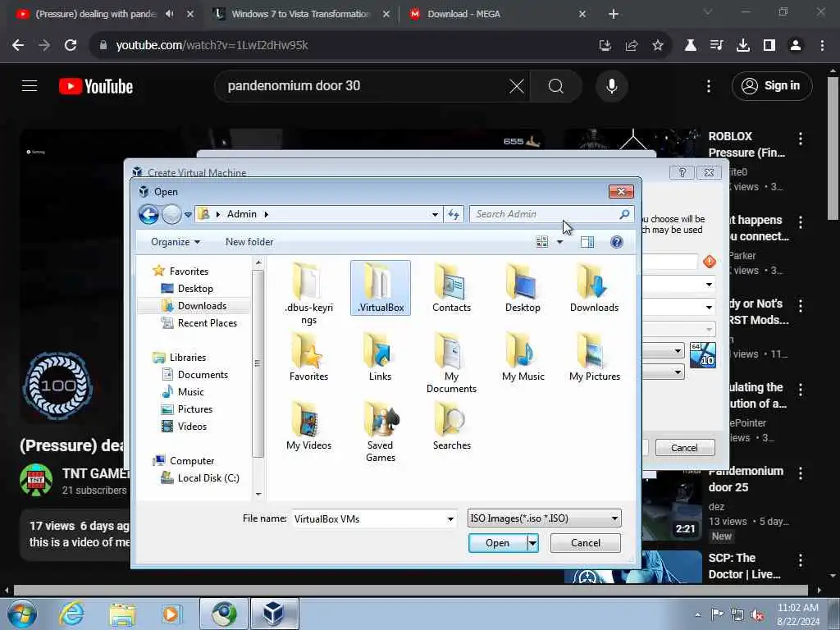Viewport: 840px width, 630px height.
Task: Launch Internet Explorer from the taskbar
Action: point(72,614)
